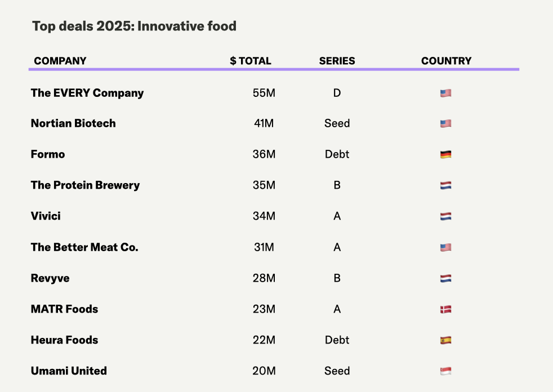Click the COMPANY column header
The image size is (553, 392).
60,61
